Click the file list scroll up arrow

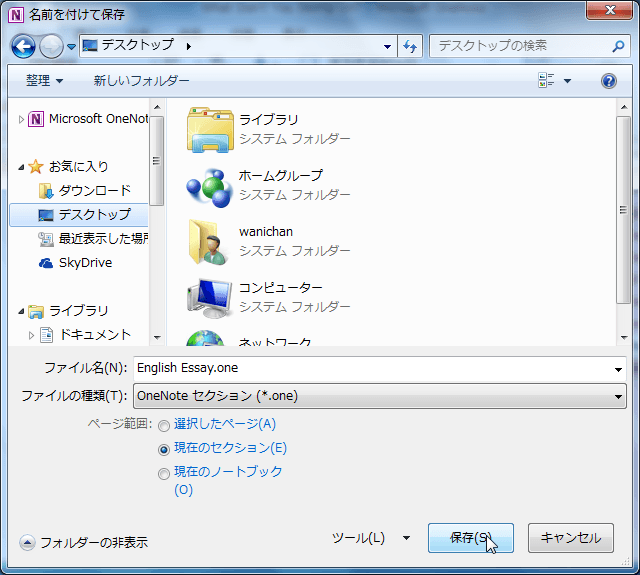click(624, 107)
